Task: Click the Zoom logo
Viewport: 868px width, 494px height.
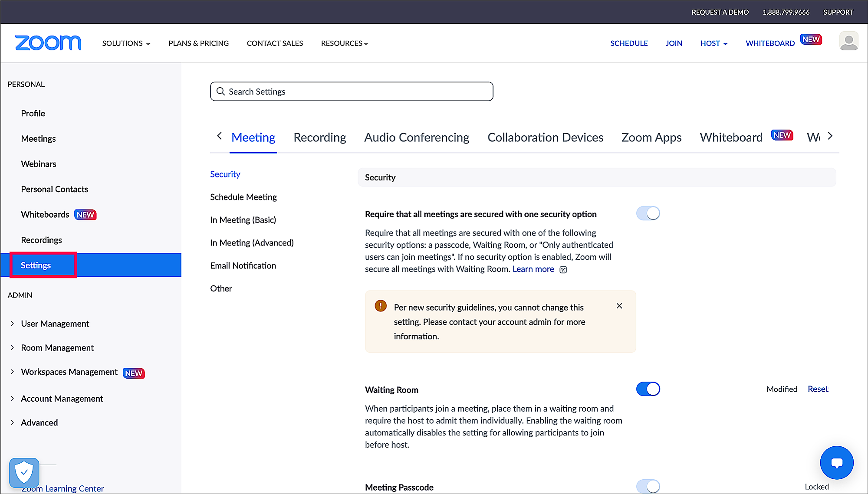Action: 48,43
